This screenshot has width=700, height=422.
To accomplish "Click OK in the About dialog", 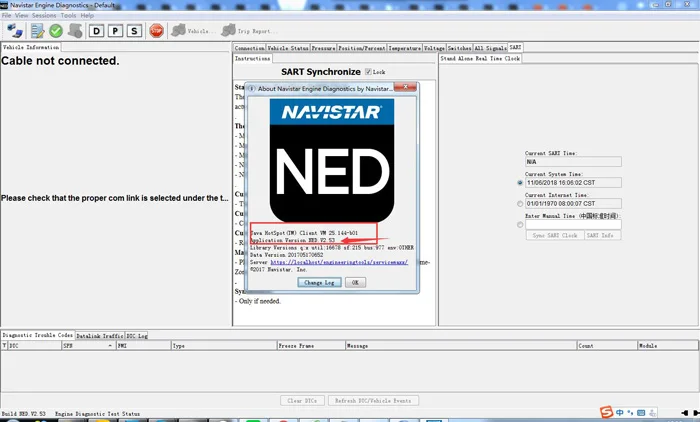I will coord(355,283).
